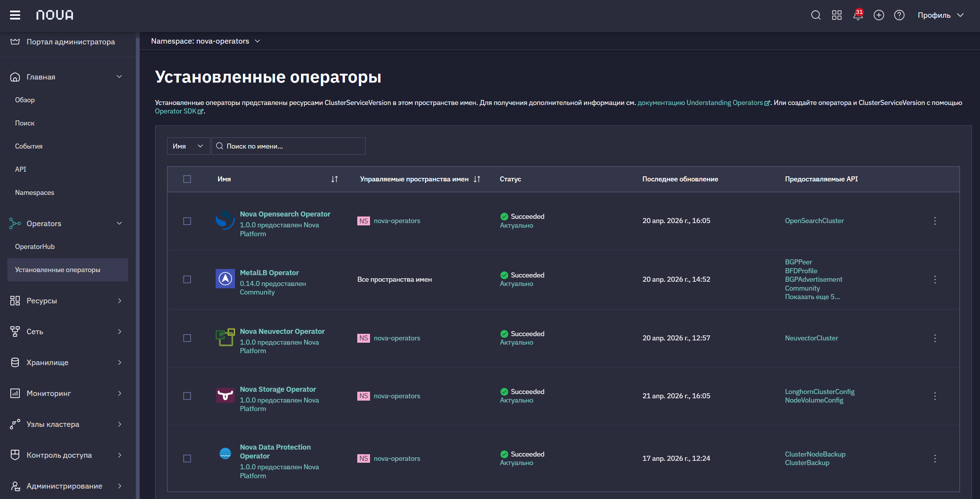
Task: Open kebab menu for Nova Data Protection Operator
Action: pos(935,458)
